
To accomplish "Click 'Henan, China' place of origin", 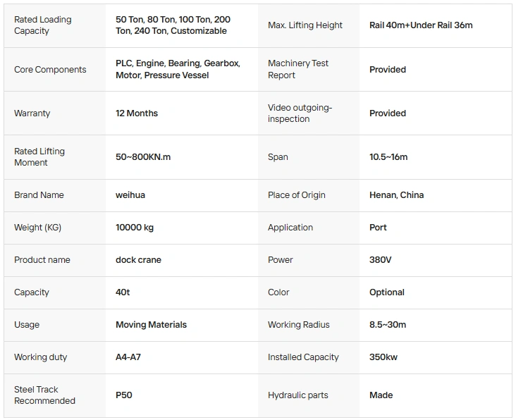I will [397, 195].
